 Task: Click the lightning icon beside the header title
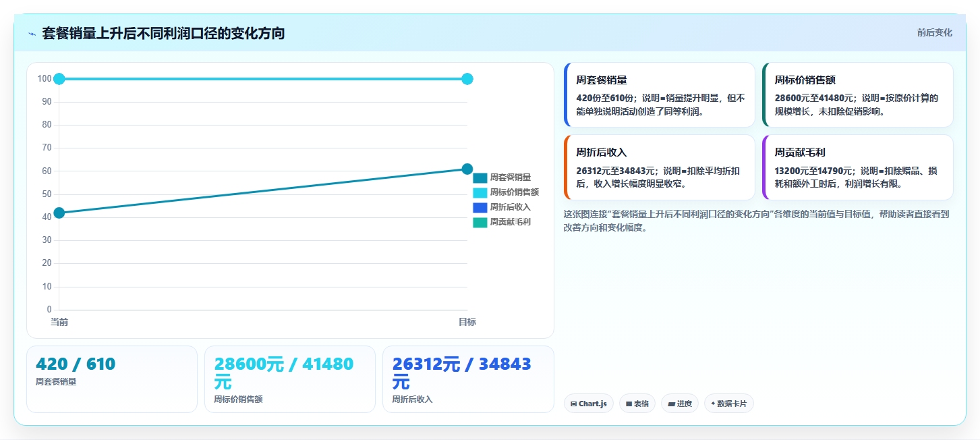click(32, 34)
